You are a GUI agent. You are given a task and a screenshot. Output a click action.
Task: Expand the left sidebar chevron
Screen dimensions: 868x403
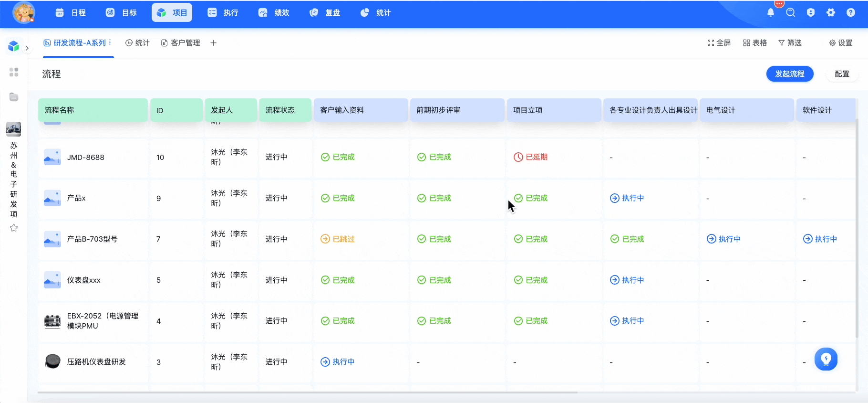point(27,48)
